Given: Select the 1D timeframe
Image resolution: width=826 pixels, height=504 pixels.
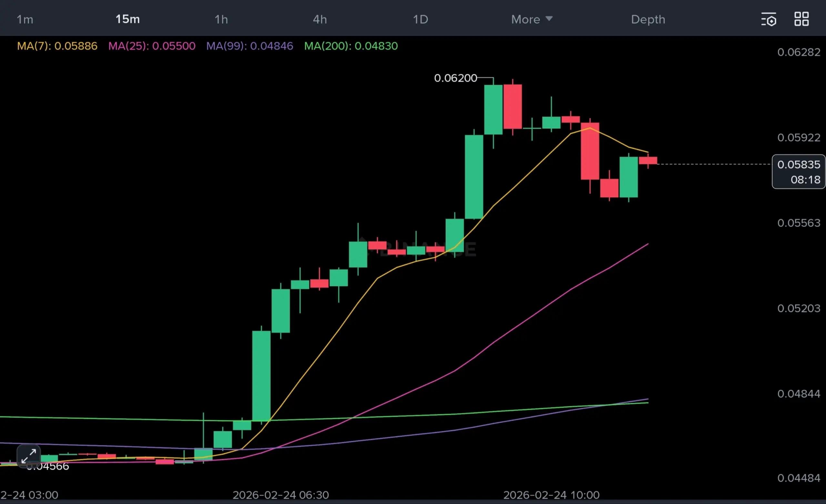Looking at the screenshot, I should pos(420,19).
